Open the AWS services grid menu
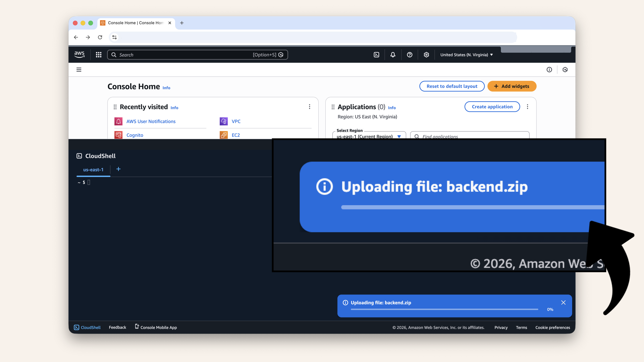 tap(98, 55)
